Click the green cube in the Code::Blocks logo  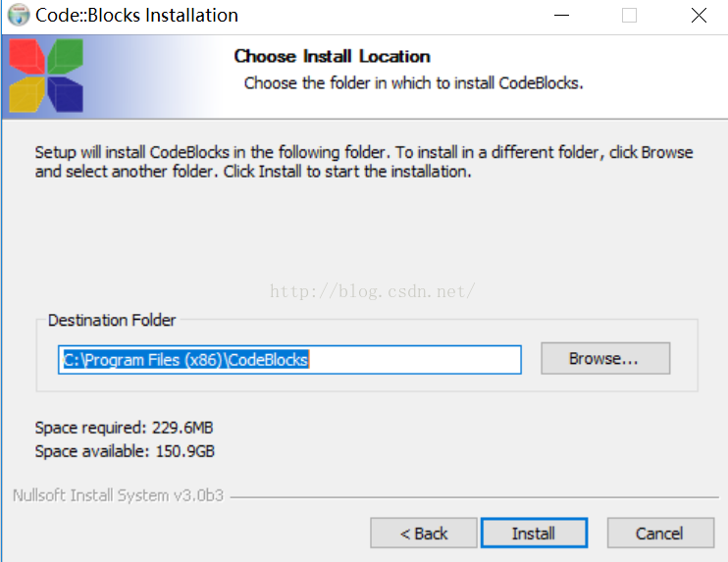click(x=66, y=56)
